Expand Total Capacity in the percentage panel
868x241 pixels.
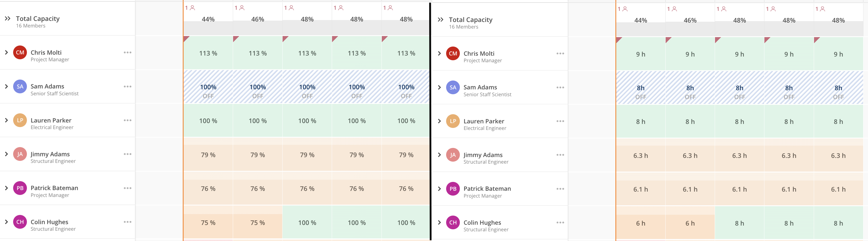click(x=7, y=19)
